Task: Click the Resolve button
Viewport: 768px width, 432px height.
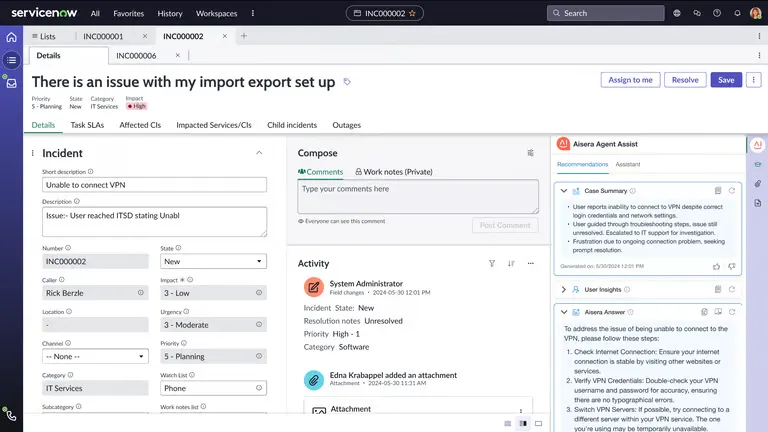Action: coord(685,80)
